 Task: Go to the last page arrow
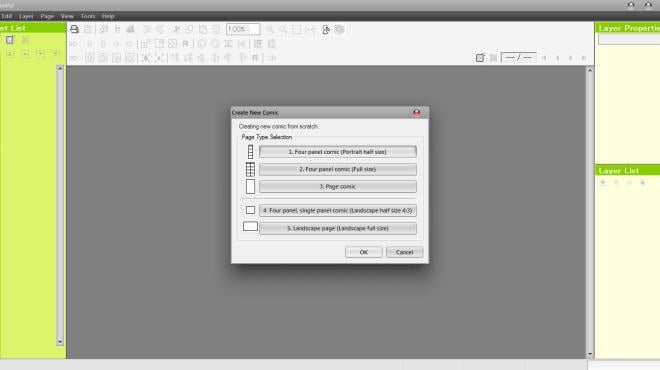[584, 58]
